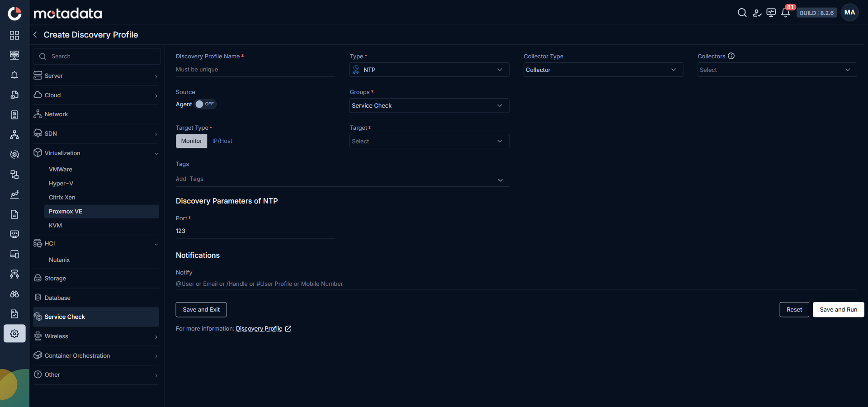Open the document report icon in left rail

[14, 214]
